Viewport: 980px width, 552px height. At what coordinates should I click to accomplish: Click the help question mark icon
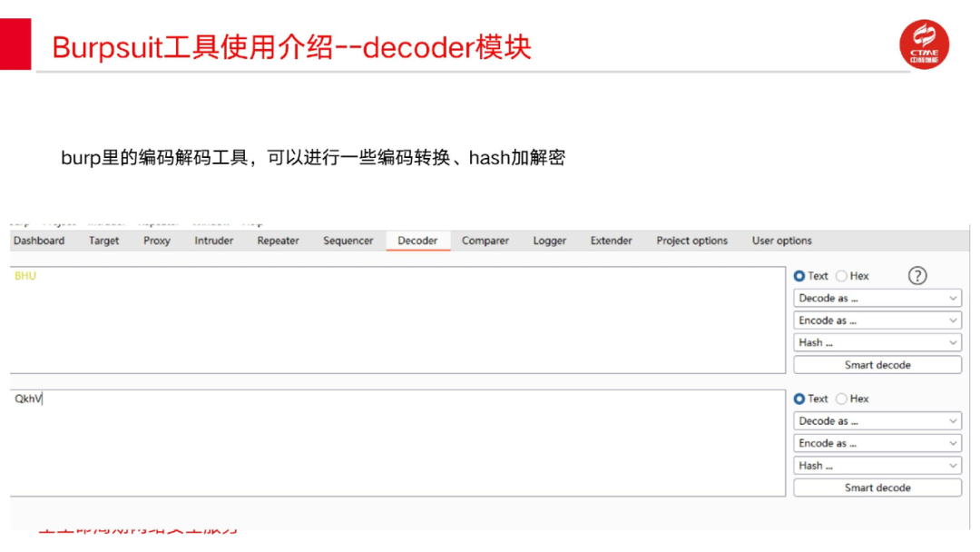click(x=916, y=276)
